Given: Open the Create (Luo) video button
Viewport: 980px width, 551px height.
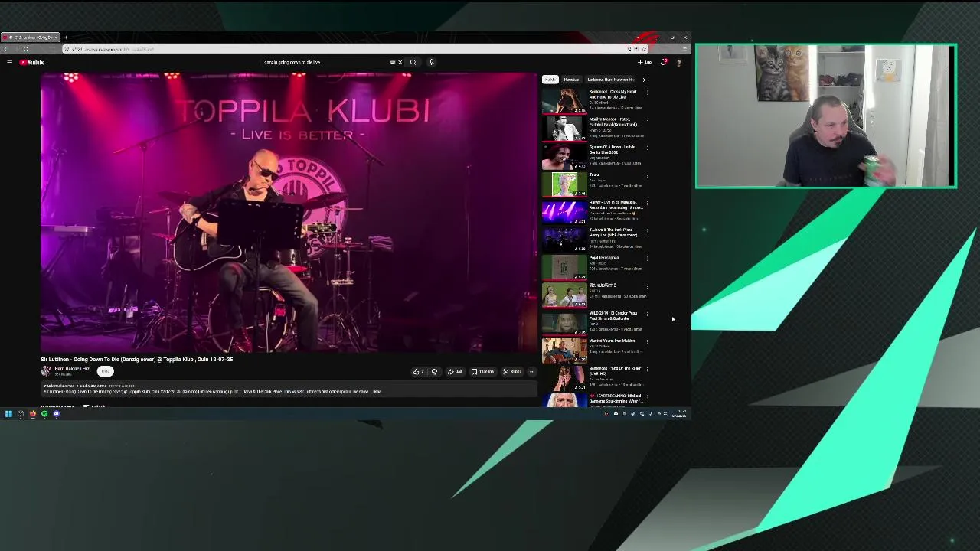Looking at the screenshot, I should click(645, 62).
